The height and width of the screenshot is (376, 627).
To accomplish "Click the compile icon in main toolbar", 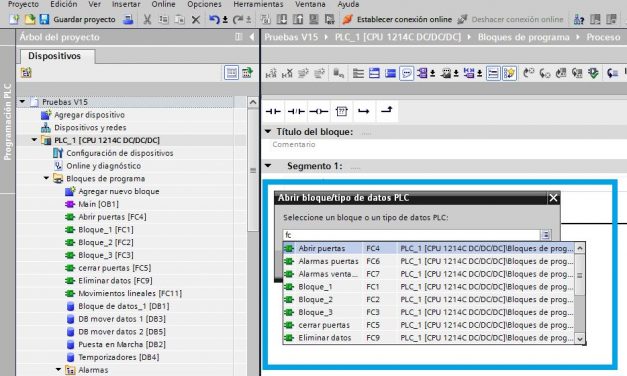I will 265,19.
